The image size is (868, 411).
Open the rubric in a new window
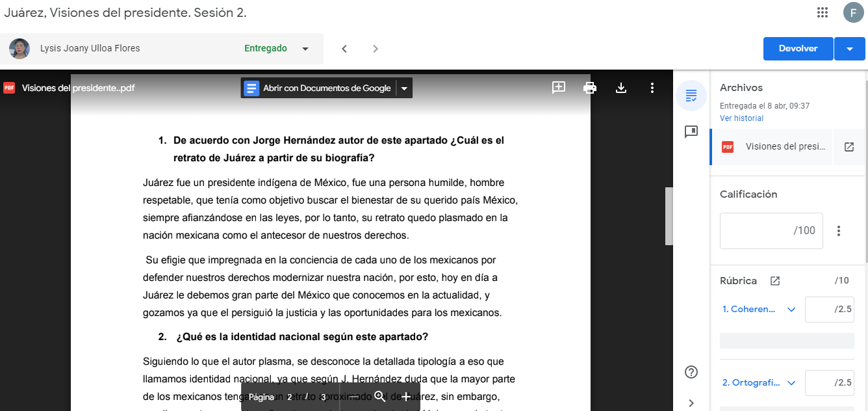coord(775,281)
